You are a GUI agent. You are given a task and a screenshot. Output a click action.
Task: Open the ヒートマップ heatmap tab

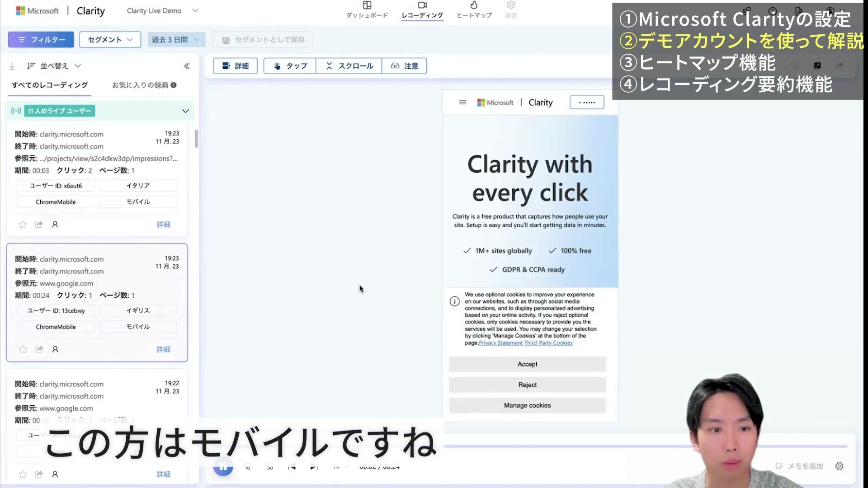(x=474, y=10)
